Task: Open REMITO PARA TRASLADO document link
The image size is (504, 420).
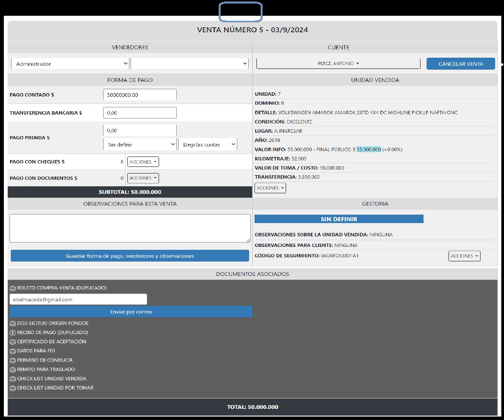Action: (46, 370)
